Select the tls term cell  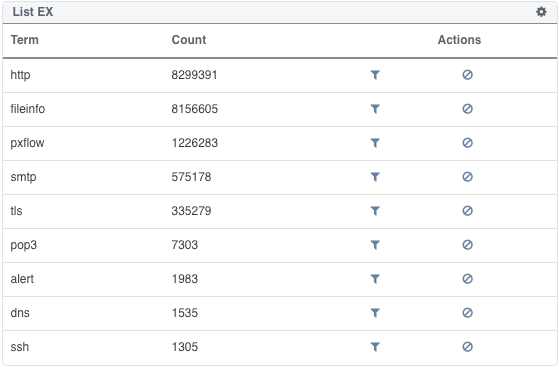(x=16, y=211)
